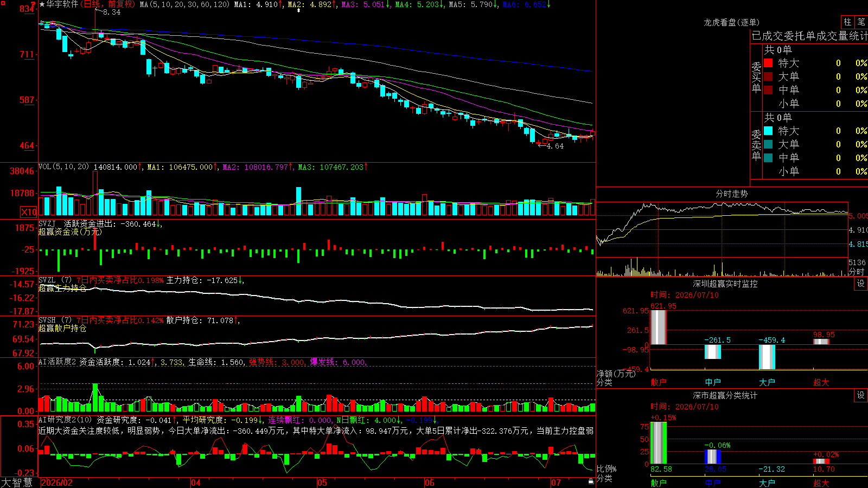Click the star icon beside 华宇软件
This screenshot has height=488, width=868.
pos(42,4)
